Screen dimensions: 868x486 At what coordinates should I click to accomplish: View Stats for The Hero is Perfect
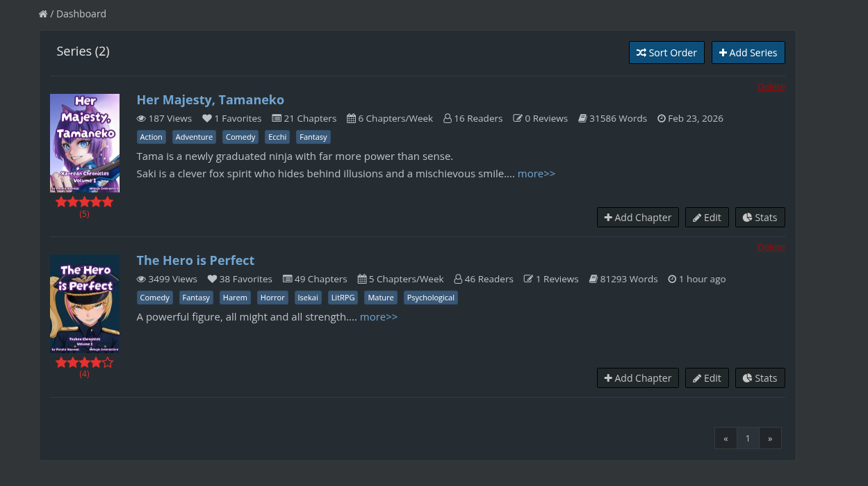coord(760,378)
